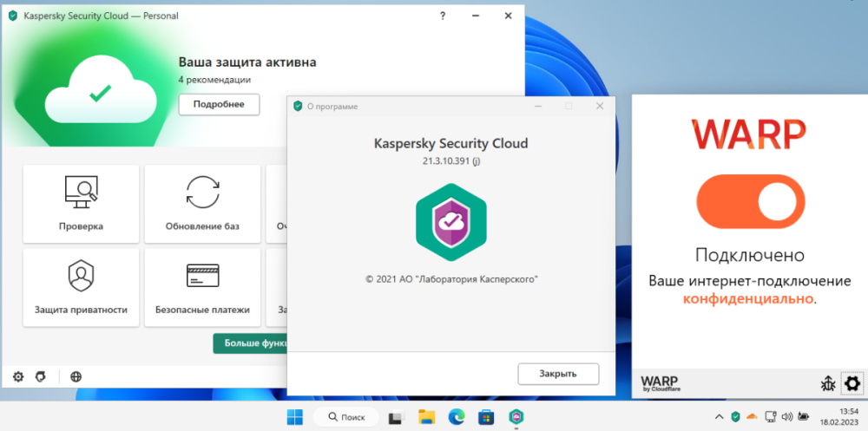This screenshot has height=431, width=868.
Task: Click Kaspersky shield in system tray
Action: pyautogui.click(x=735, y=416)
